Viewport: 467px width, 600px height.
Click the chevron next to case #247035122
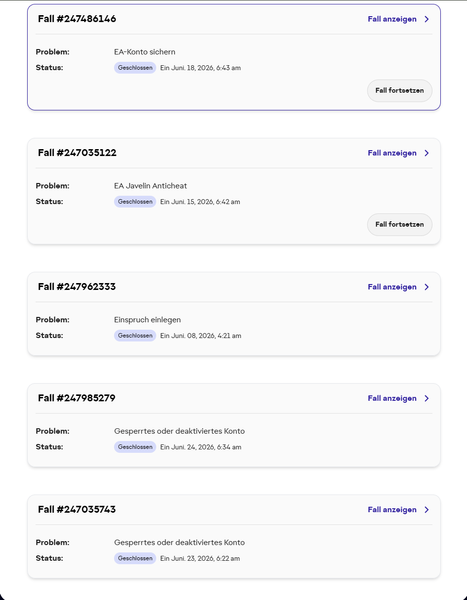click(x=427, y=153)
